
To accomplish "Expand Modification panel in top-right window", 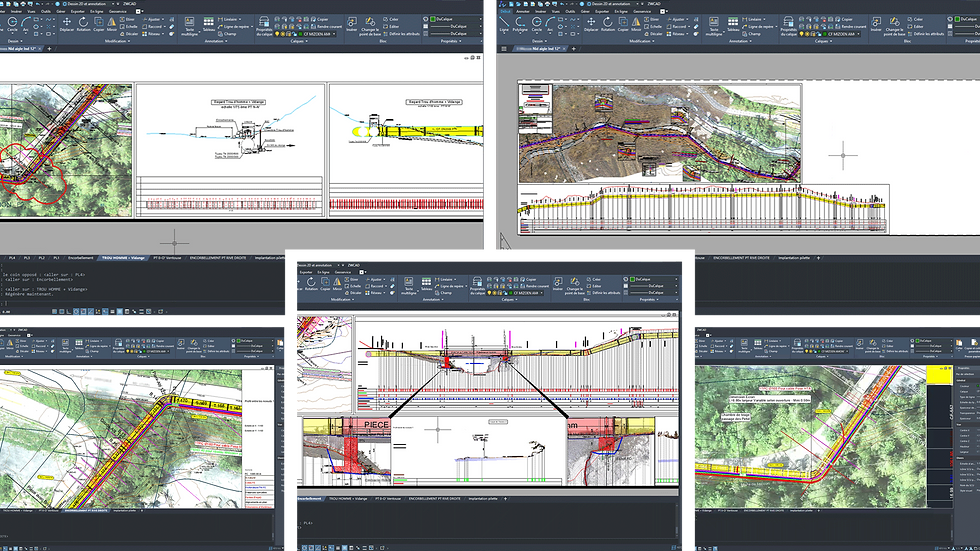I will [641, 41].
